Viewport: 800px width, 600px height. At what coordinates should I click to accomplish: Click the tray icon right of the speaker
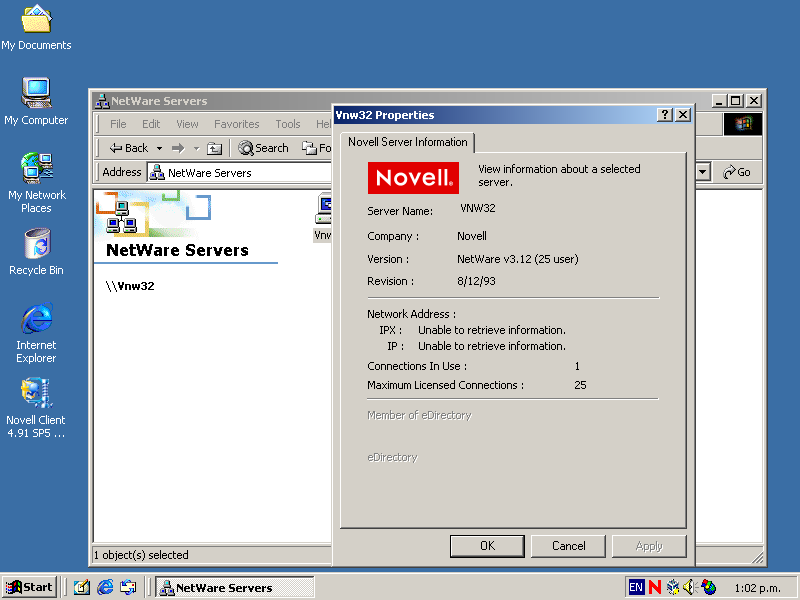[x=709, y=587]
